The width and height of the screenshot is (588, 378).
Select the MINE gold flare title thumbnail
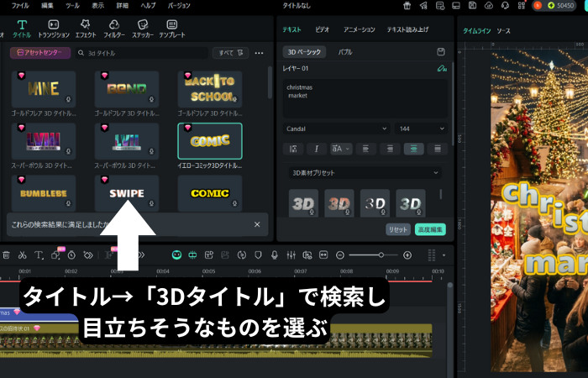click(x=44, y=89)
